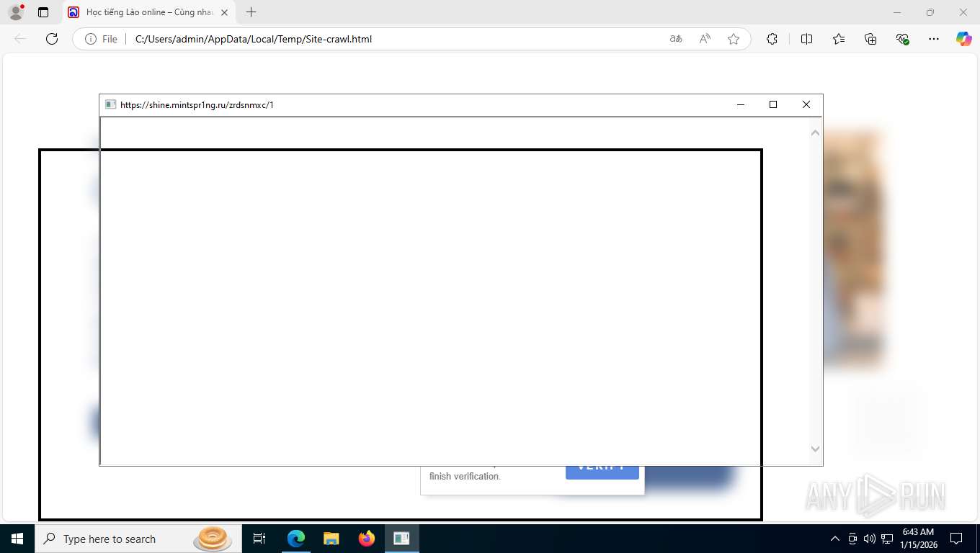Close the shine.mintspr1ng.ru popup window
The height and width of the screenshot is (553, 980).
pos(806,105)
